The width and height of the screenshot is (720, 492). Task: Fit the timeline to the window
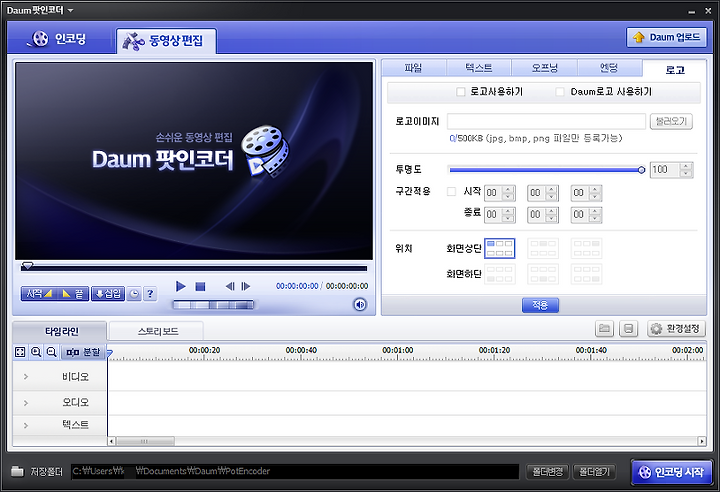(x=20, y=352)
